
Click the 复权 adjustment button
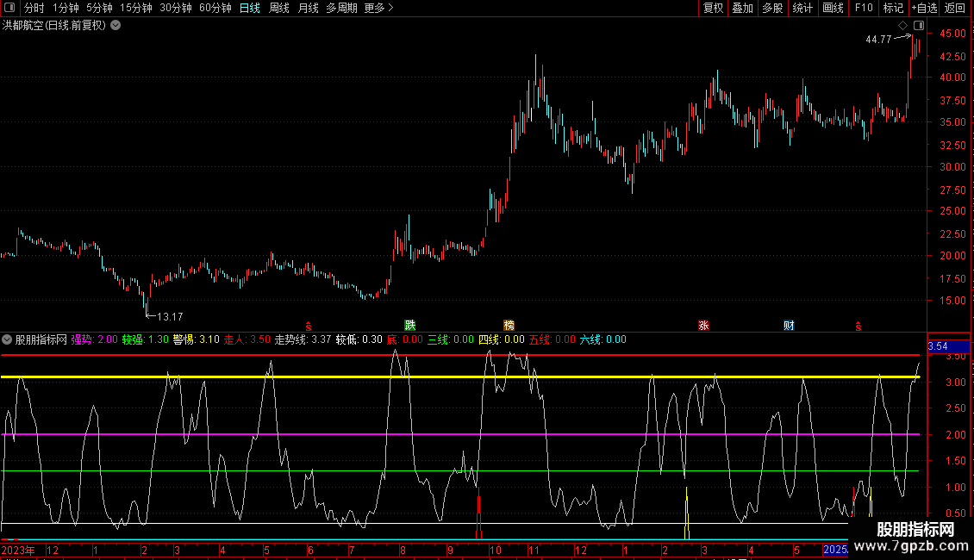tap(713, 8)
